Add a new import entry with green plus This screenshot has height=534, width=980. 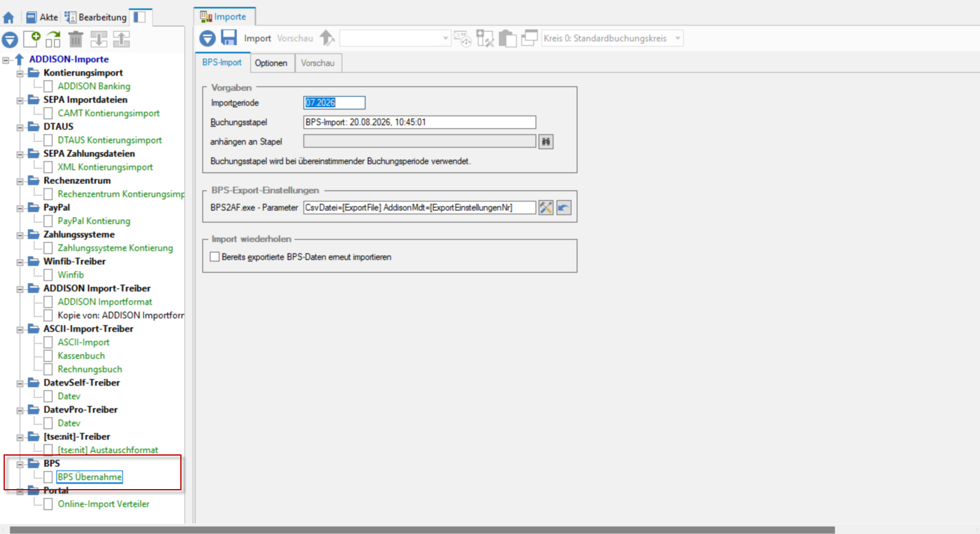coord(32,40)
